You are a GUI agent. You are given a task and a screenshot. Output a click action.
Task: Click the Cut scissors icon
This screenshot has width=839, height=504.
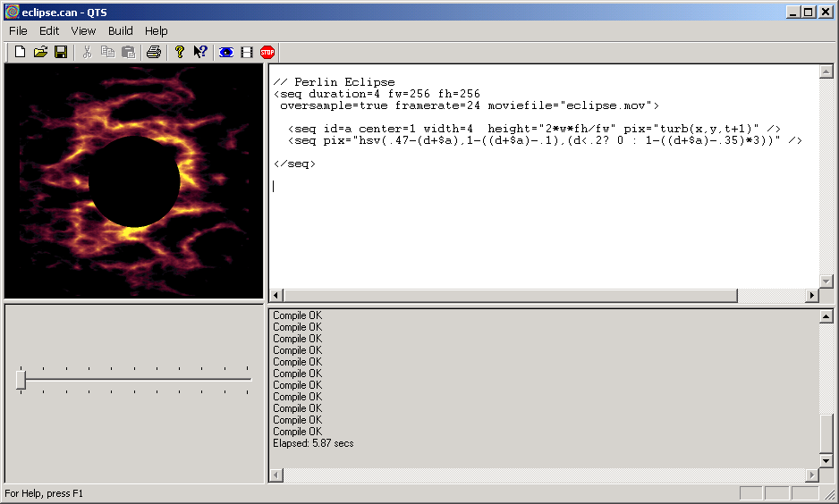pyautogui.click(x=88, y=52)
